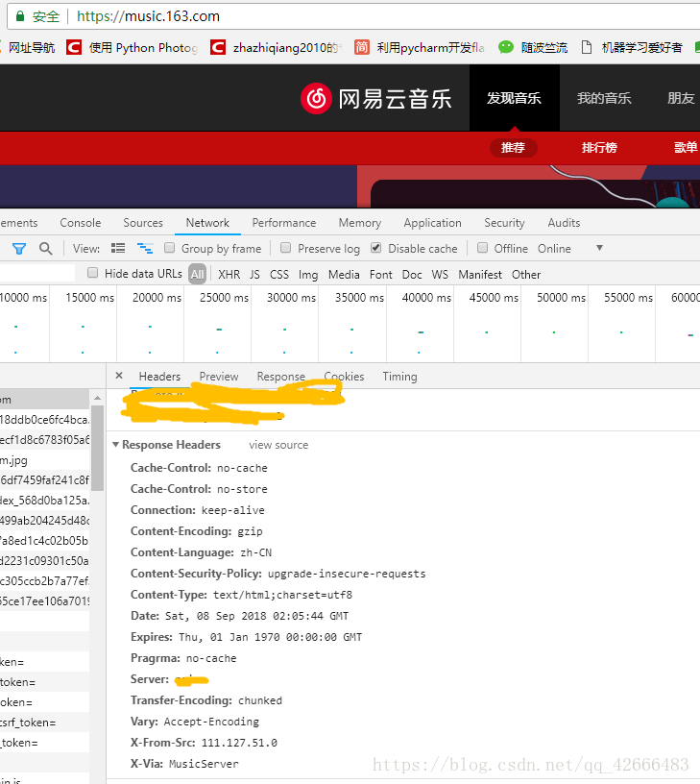Select the csrf_token= request row

tap(44, 722)
